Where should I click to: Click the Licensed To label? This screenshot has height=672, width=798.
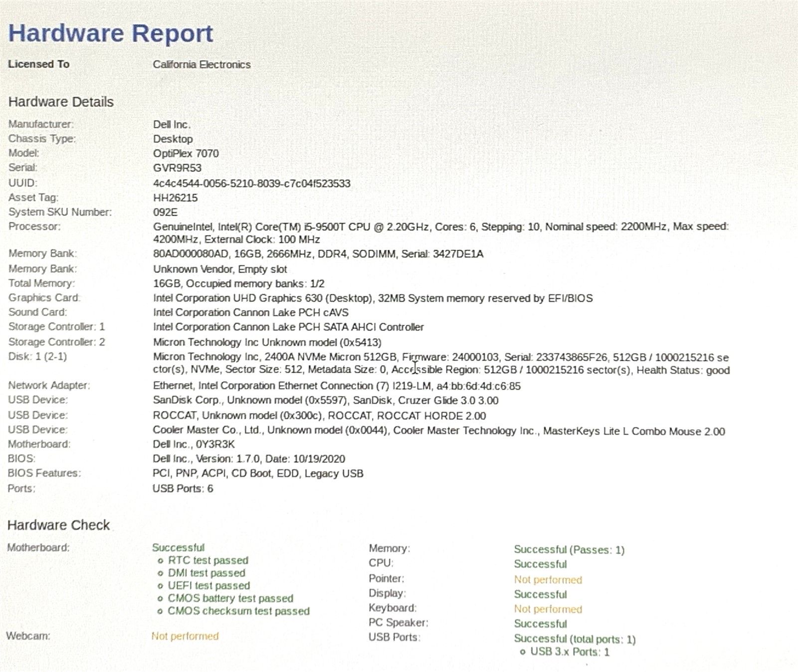[38, 64]
